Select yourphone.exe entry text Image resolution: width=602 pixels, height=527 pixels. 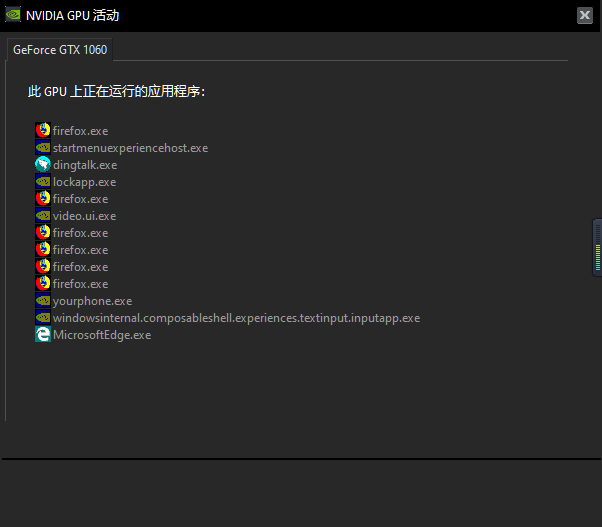point(93,301)
